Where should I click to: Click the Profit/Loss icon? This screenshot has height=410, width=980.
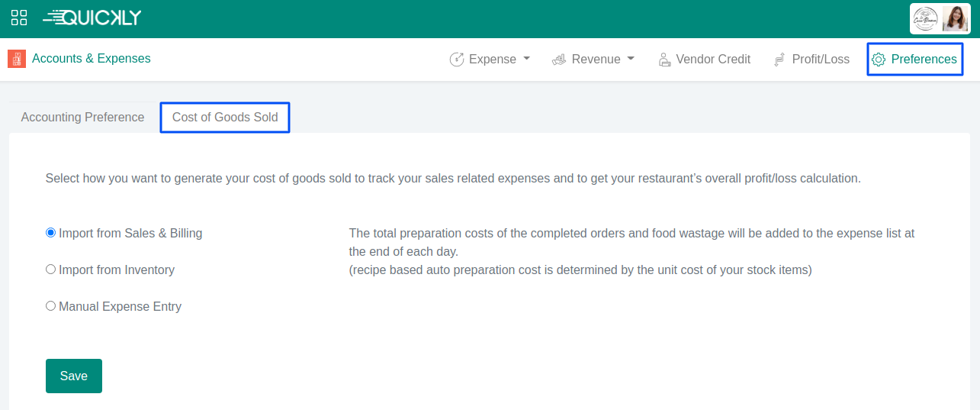[779, 60]
